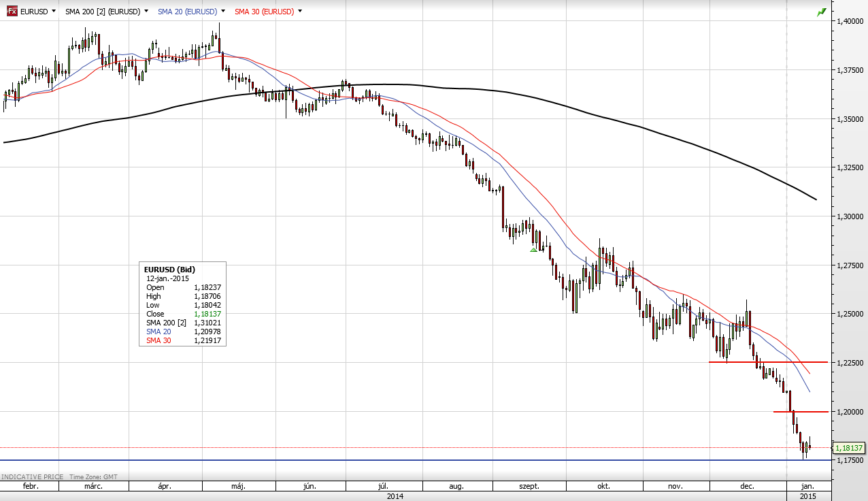Click the SMA 200 [2] value 1,31021

click(207, 323)
